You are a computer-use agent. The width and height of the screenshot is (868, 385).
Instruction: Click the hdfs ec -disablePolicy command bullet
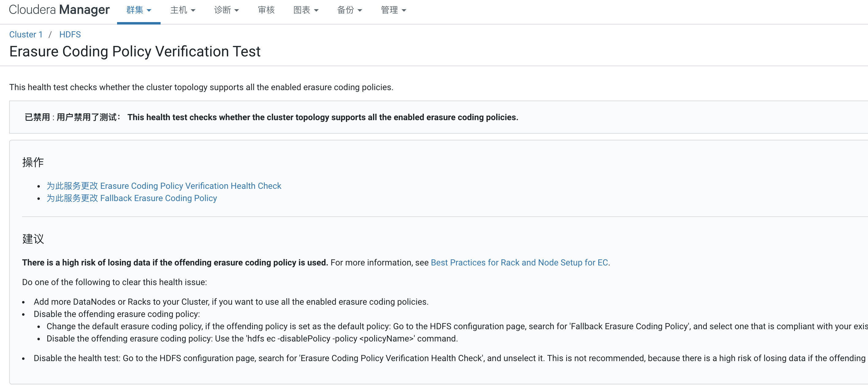252,338
